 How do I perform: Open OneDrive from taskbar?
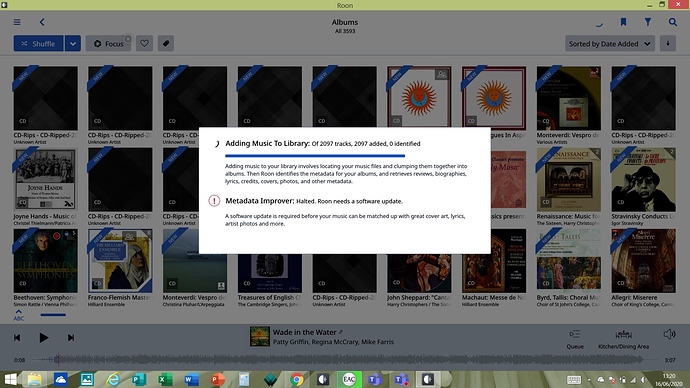click(60, 379)
